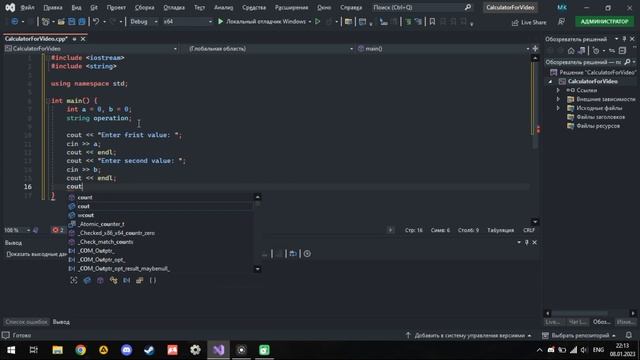Click Добавить в систему управления версиями
The width and height of the screenshot is (640, 360).
[x=468, y=336]
